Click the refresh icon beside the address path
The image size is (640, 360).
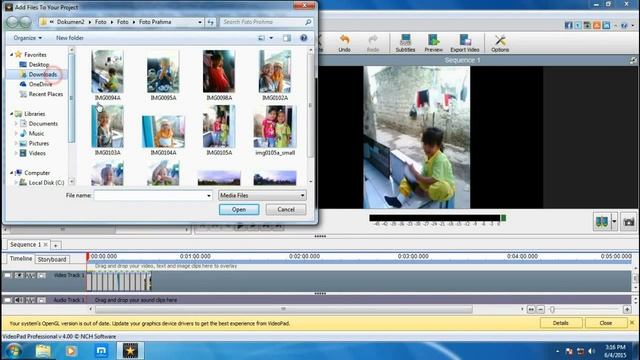(210, 22)
